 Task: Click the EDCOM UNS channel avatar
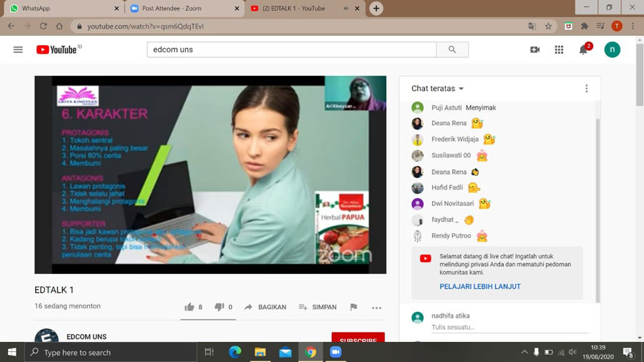pyautogui.click(x=47, y=336)
